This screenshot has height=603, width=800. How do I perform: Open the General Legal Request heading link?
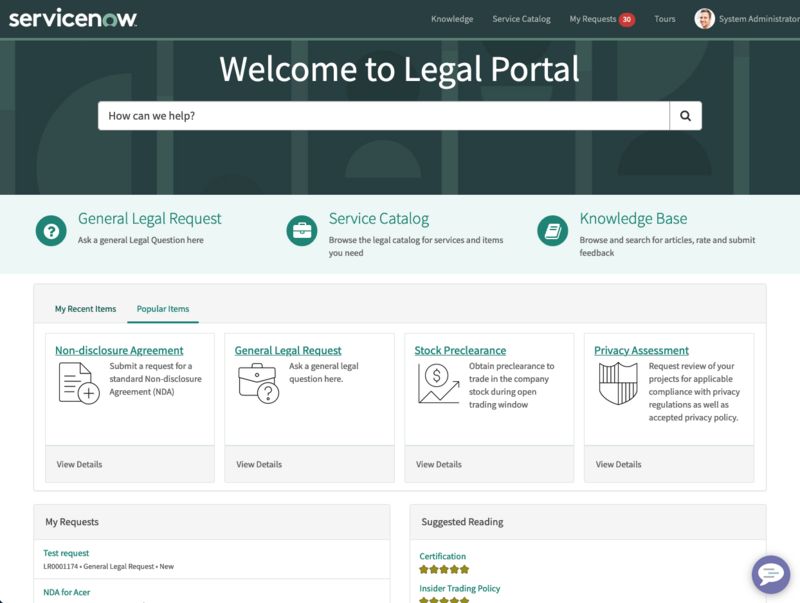149,218
